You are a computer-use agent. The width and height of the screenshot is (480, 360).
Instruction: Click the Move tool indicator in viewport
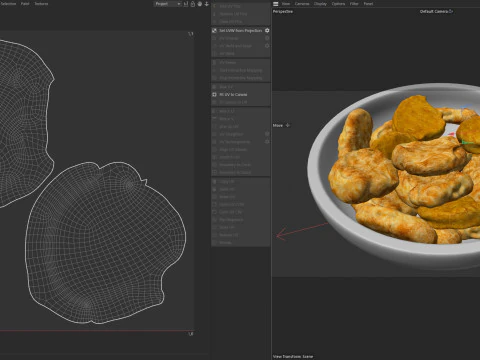(281, 125)
